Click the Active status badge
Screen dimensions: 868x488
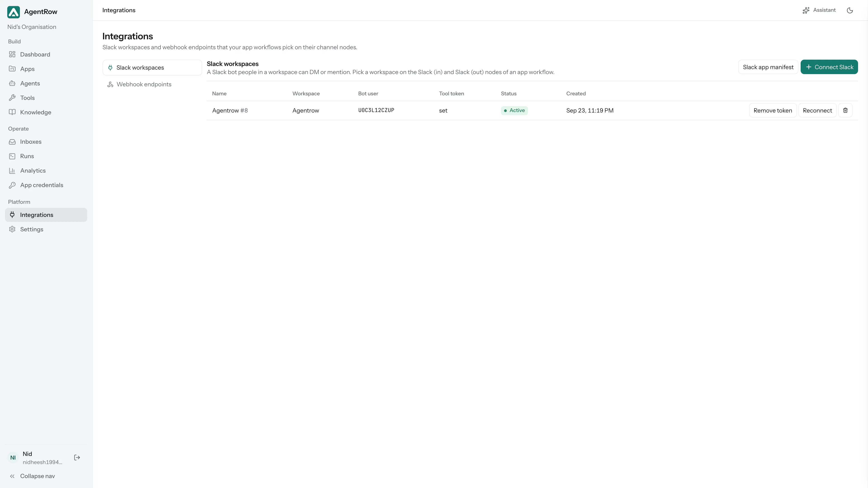click(x=514, y=110)
